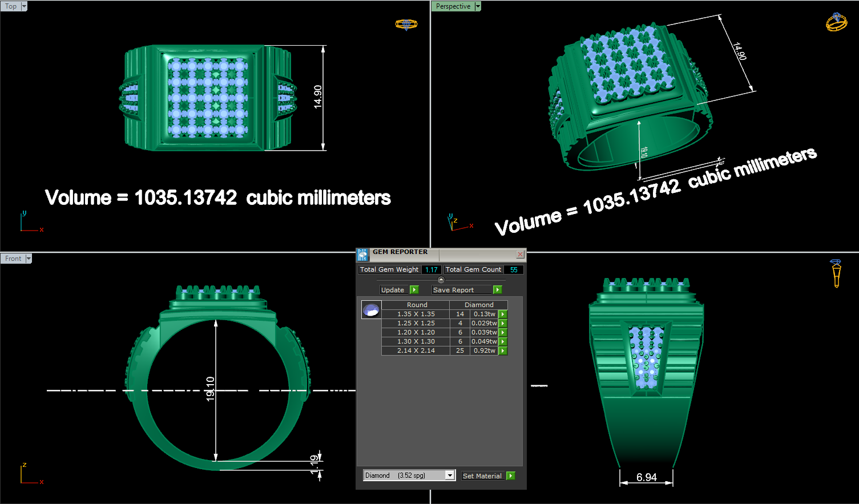This screenshot has width=859, height=504.
Task: Click the green arrow beside Update
Action: point(414,290)
